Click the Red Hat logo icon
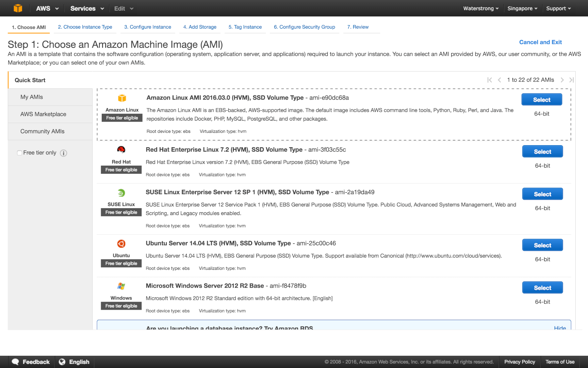The image size is (588, 368). pyautogui.click(x=121, y=150)
